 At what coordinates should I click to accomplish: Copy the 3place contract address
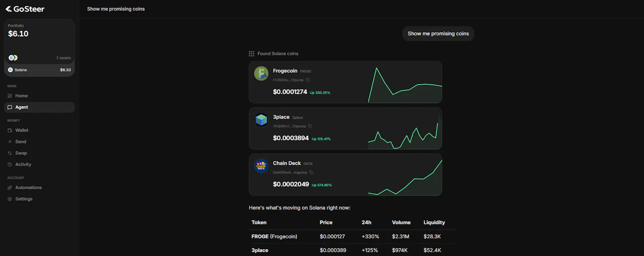(x=310, y=126)
